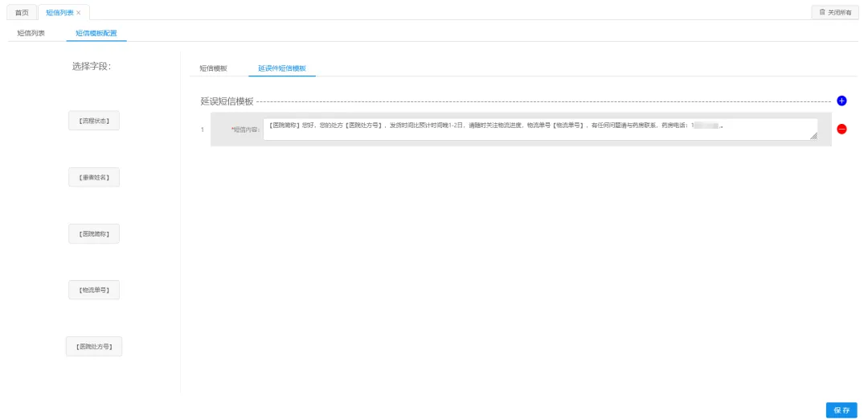Open the 短信列表 sub-tab
The width and height of the screenshot is (868, 420).
coord(31,33)
